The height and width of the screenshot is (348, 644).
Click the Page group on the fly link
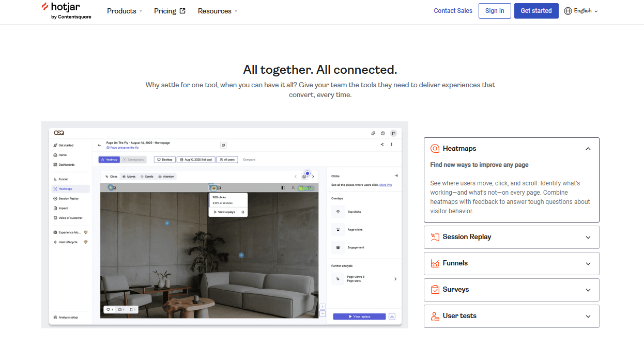point(122,148)
